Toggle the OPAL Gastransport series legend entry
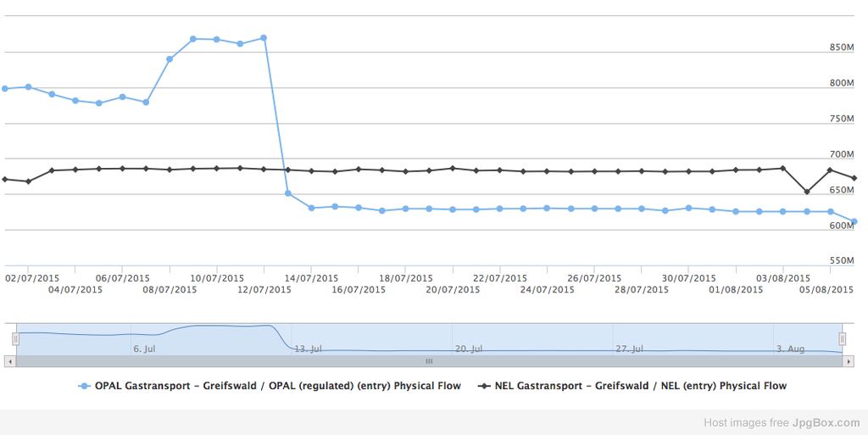The width and height of the screenshot is (868, 435). click(x=277, y=386)
